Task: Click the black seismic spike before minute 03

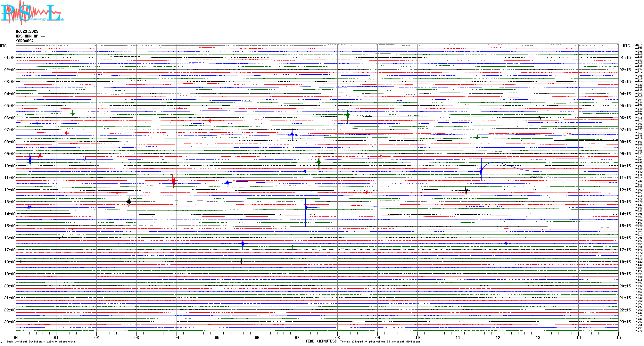Action: point(129,202)
